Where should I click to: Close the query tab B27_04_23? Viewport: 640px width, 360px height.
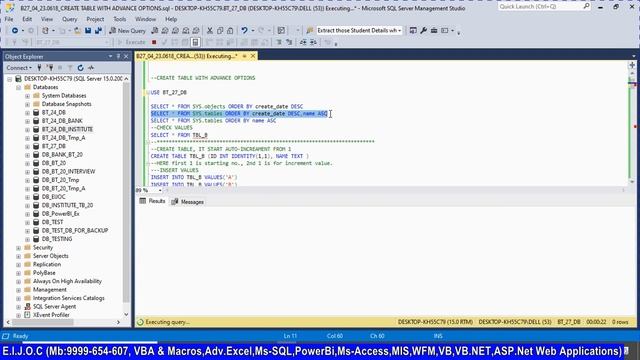point(253,56)
